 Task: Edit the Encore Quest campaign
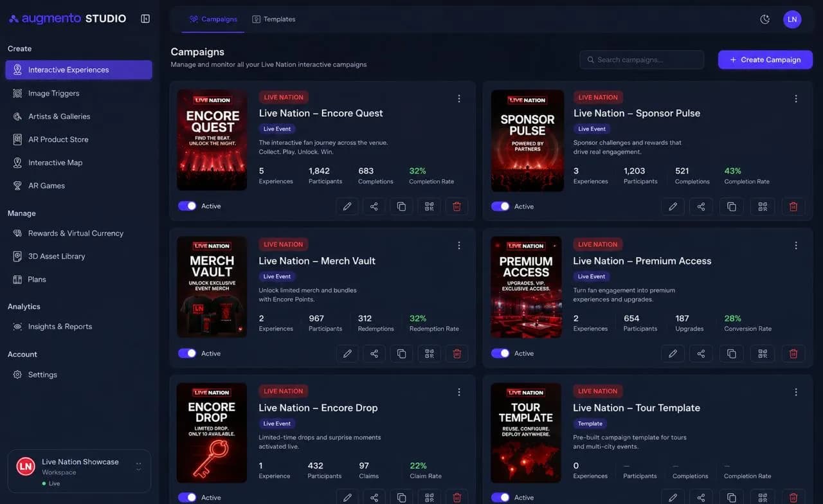(347, 206)
